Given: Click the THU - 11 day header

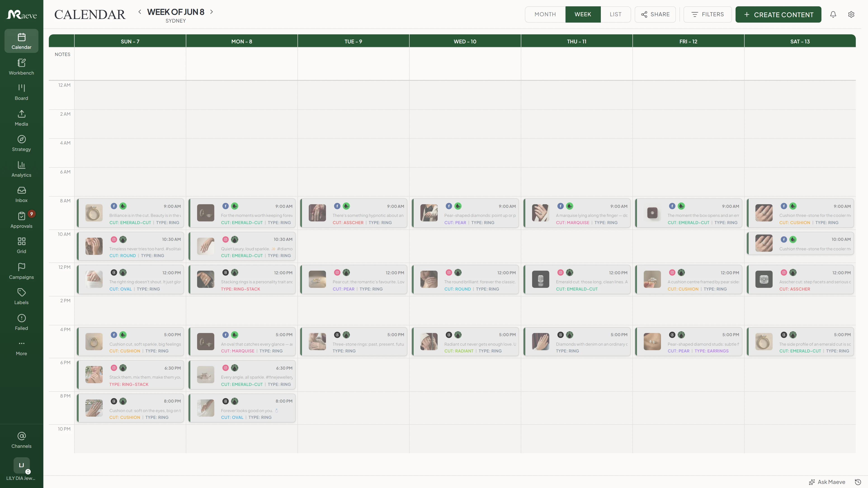Looking at the screenshot, I should click(577, 41).
